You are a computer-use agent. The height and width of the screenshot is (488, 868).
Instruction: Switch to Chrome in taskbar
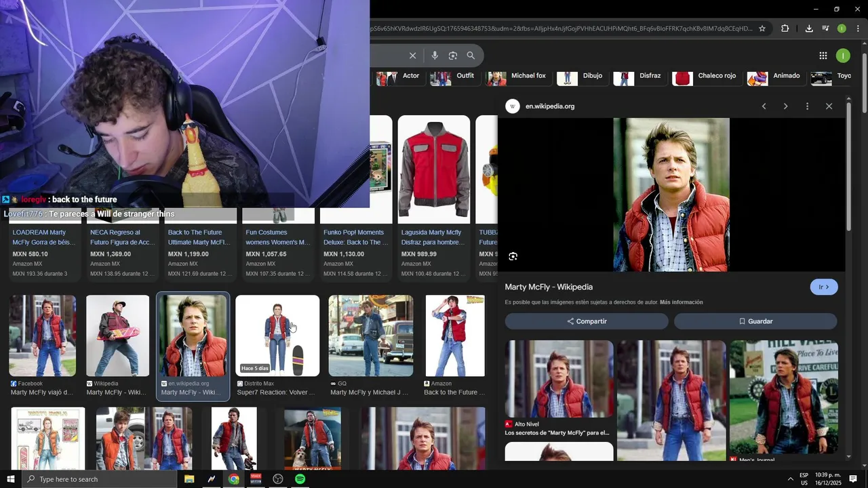[x=233, y=479]
